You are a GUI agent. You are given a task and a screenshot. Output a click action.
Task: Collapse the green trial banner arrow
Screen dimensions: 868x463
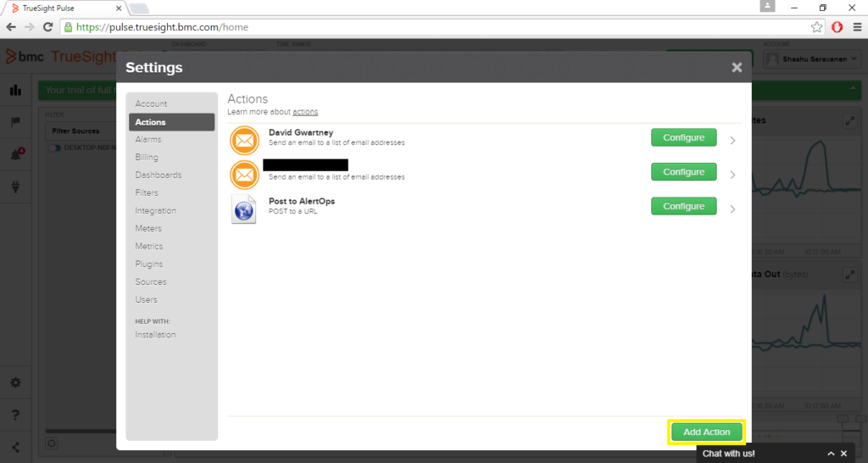tap(853, 88)
